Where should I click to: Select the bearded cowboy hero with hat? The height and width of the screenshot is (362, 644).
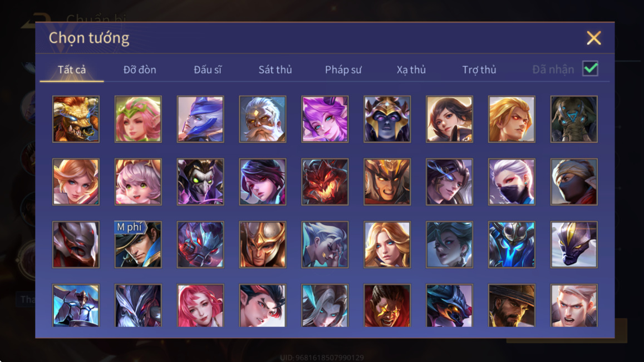[512, 305]
